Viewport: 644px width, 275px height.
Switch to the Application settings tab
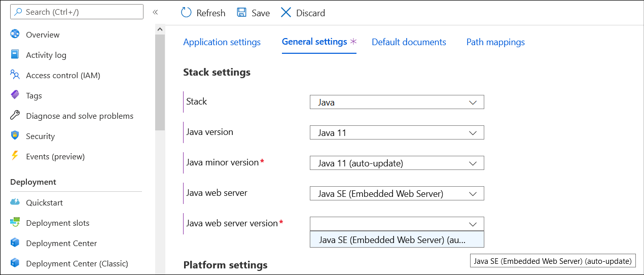coord(222,42)
